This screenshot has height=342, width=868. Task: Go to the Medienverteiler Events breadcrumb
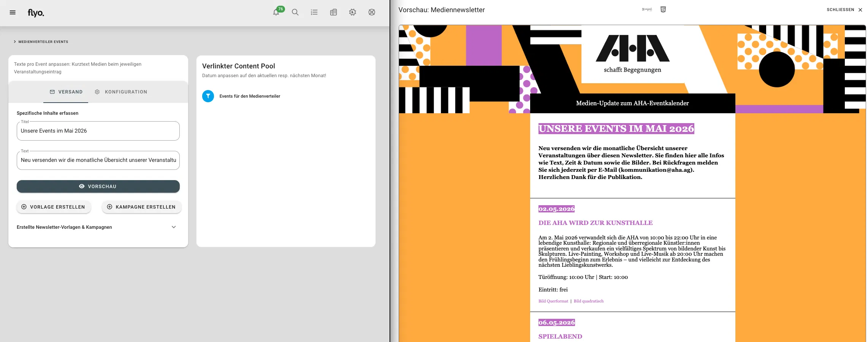43,42
